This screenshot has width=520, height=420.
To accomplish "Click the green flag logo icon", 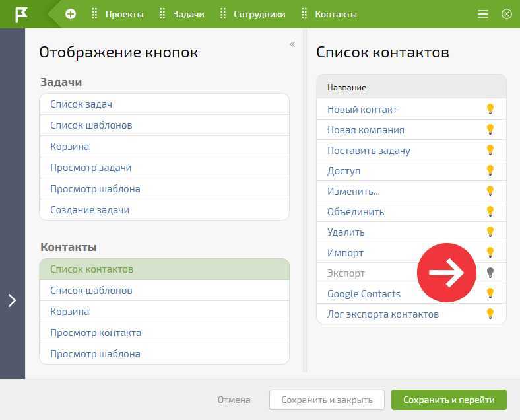I will click(x=21, y=15).
